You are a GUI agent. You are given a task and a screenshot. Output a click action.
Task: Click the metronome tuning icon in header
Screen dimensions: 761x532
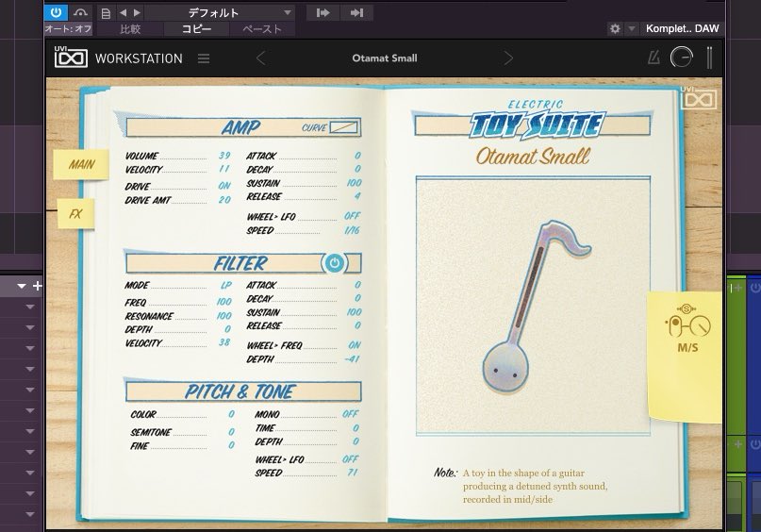pyautogui.click(x=653, y=58)
